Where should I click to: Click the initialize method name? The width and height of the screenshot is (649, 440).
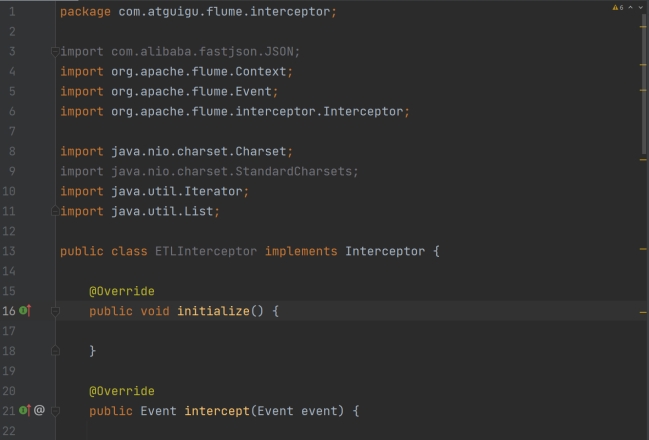tap(213, 311)
